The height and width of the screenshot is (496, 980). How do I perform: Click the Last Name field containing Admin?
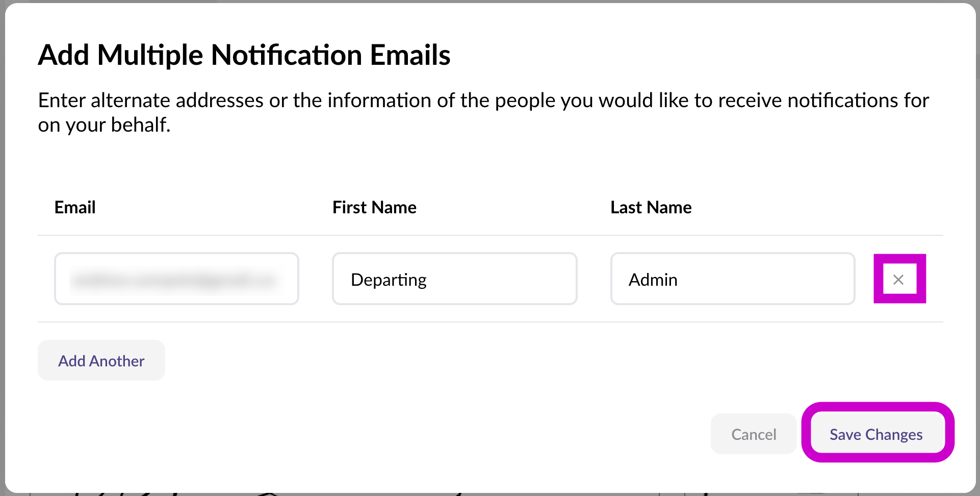click(x=732, y=279)
